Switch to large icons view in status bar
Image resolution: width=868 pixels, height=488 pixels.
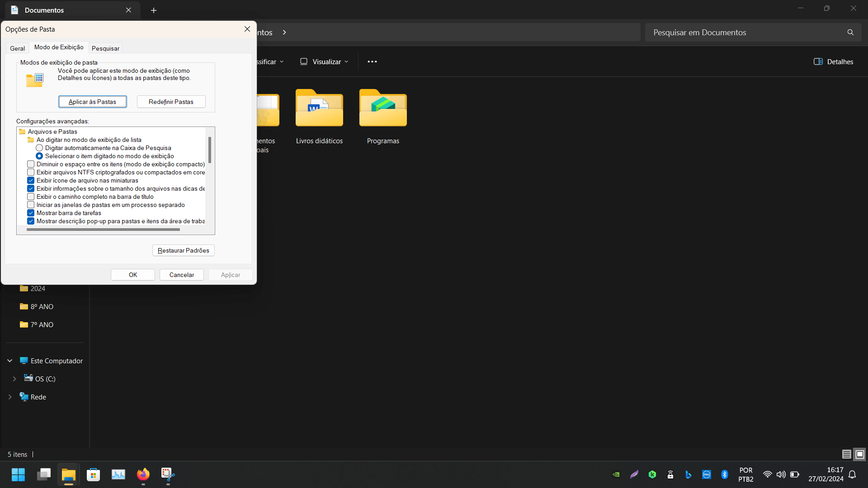point(859,454)
